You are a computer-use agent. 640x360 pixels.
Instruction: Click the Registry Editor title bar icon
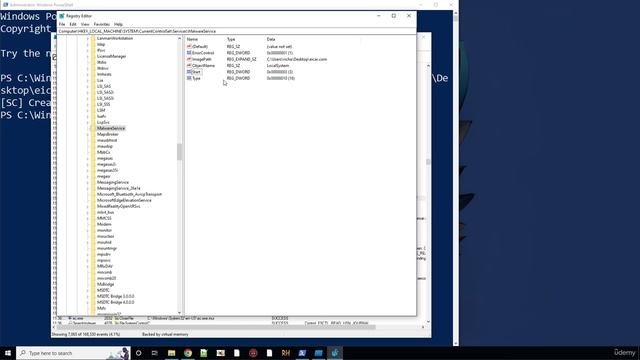pyautogui.click(x=62, y=16)
